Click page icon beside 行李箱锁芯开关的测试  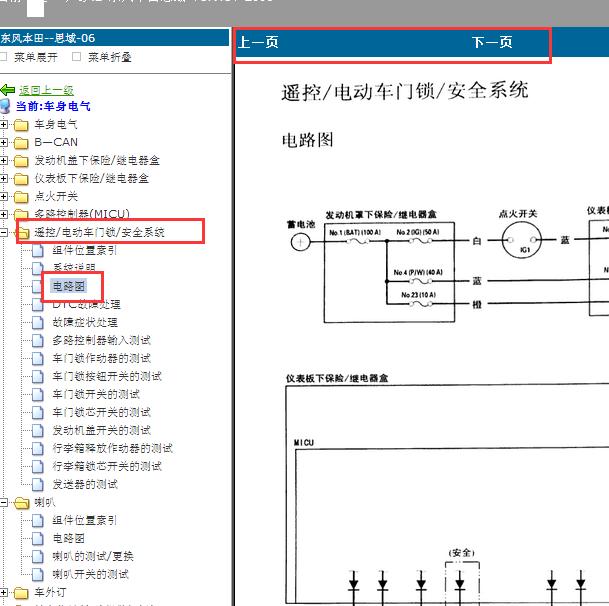pyautogui.click(x=38, y=466)
